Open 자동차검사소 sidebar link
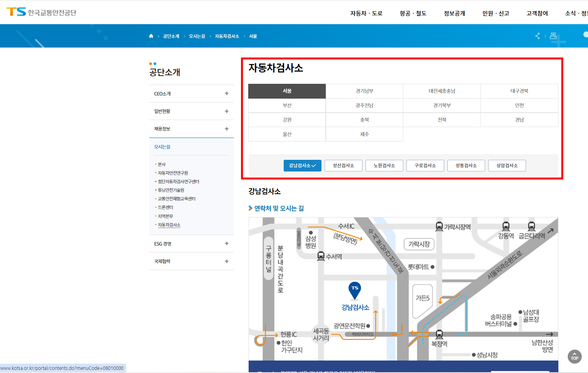 tap(169, 225)
